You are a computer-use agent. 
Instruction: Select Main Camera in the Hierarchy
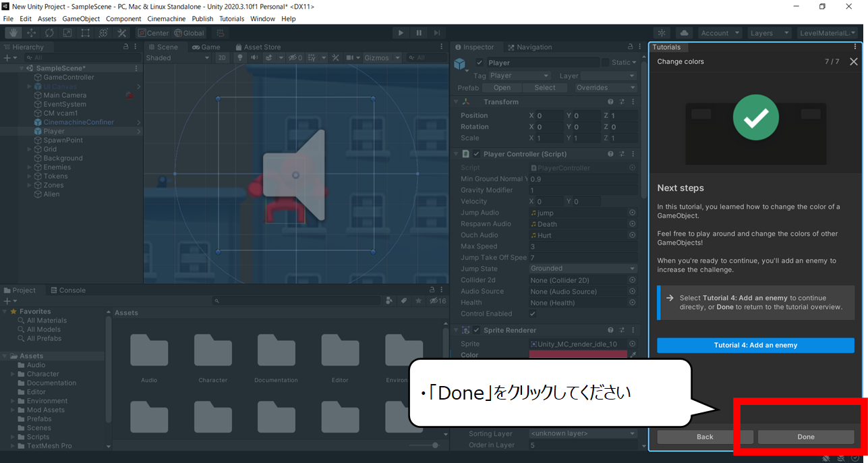point(65,95)
